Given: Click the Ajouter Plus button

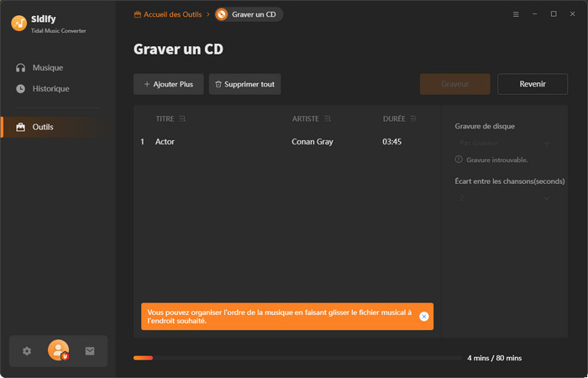Looking at the screenshot, I should [168, 84].
